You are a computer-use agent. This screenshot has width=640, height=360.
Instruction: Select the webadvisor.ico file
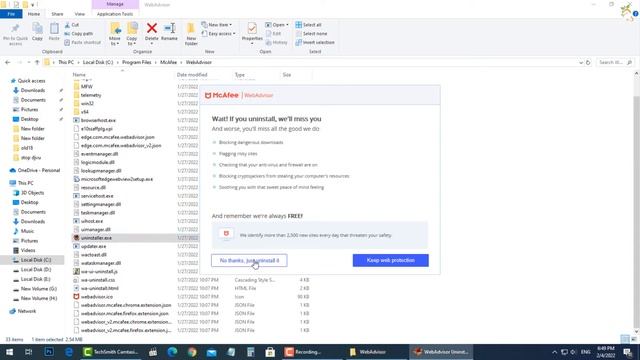click(97, 297)
